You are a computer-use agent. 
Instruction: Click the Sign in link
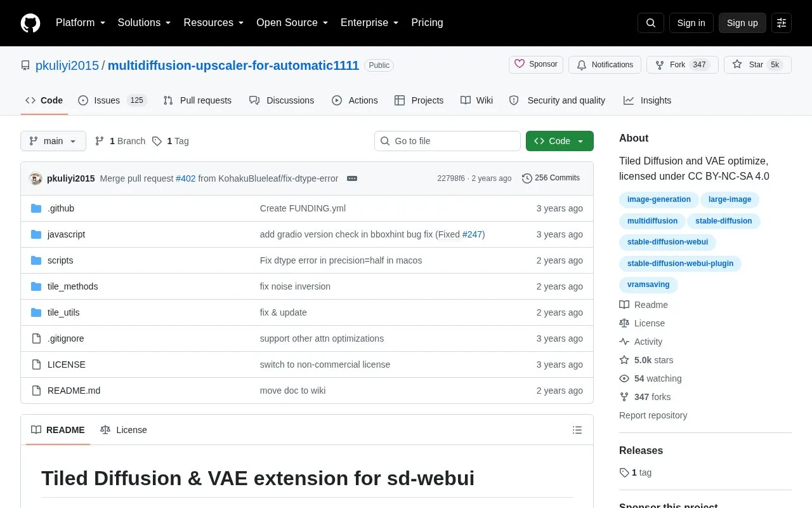pyautogui.click(x=691, y=23)
